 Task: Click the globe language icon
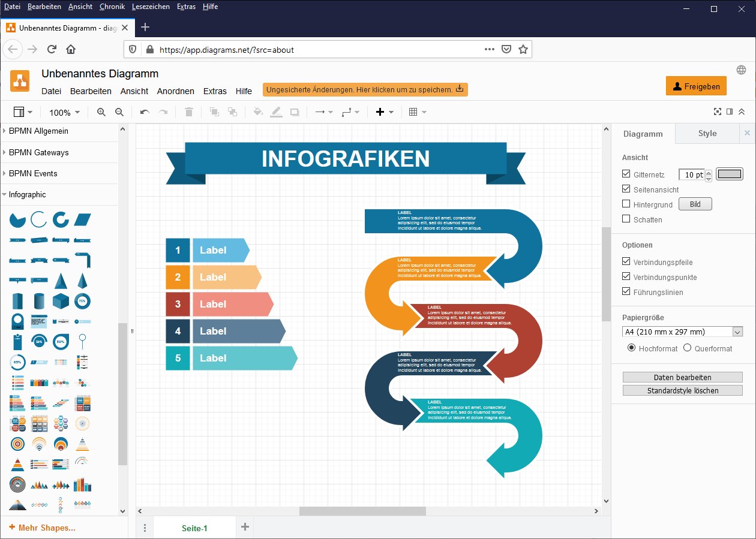(x=741, y=70)
